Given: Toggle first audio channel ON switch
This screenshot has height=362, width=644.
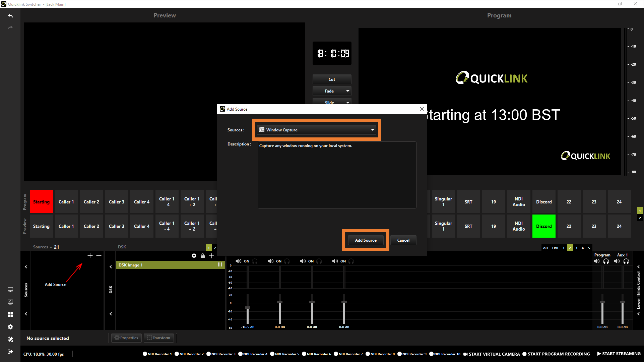Looking at the screenshot, I should (247, 261).
